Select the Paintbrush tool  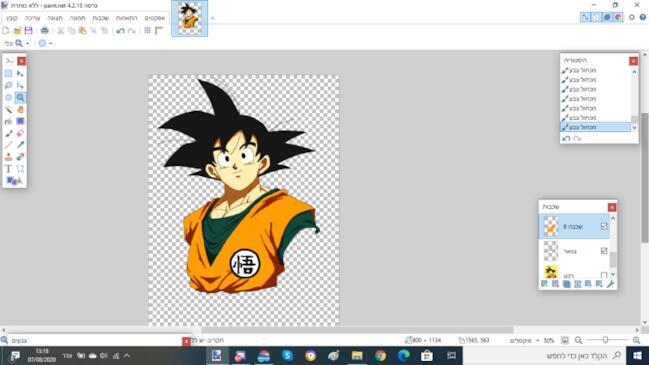8,133
